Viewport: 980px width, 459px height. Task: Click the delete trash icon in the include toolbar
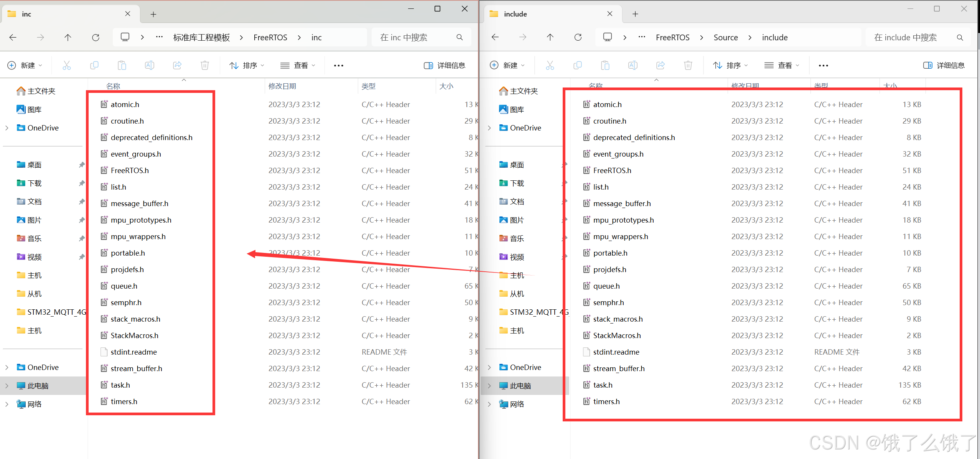point(688,65)
